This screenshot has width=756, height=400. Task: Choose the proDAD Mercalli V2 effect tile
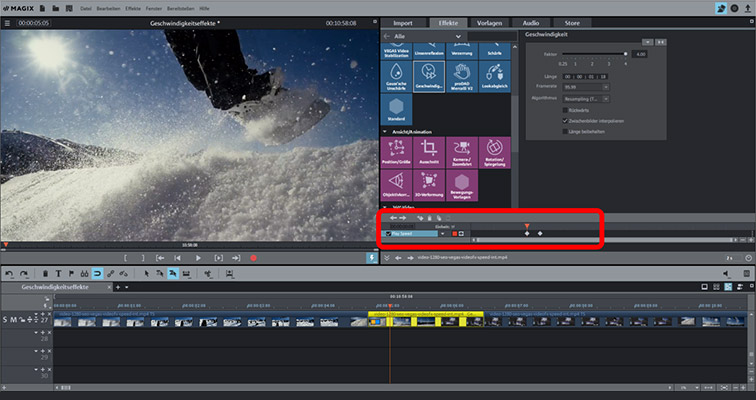(x=462, y=76)
